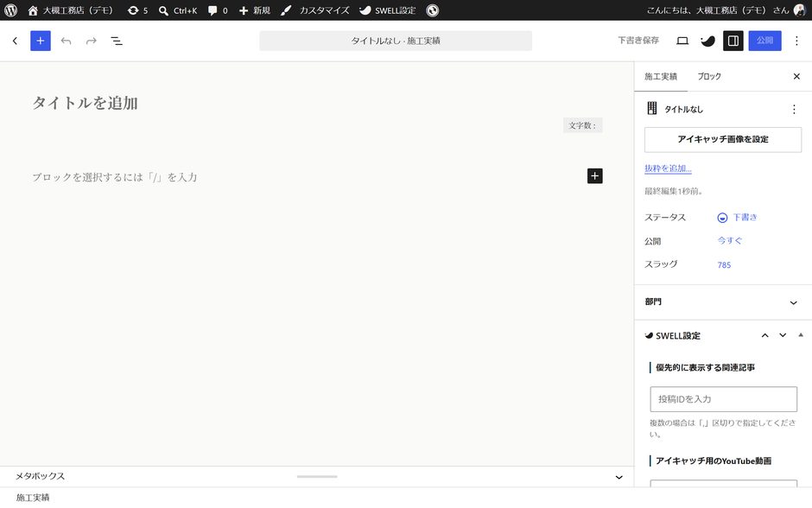The image size is (812, 508).
Task: Open the editor options three-dot menu
Action: tap(796, 41)
